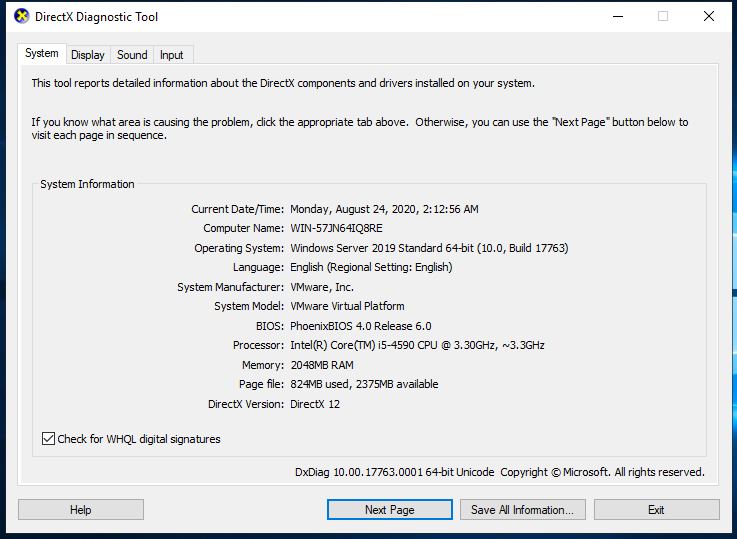Click the VMware, Inc. manufacturer value
737x539 pixels.
322,287
